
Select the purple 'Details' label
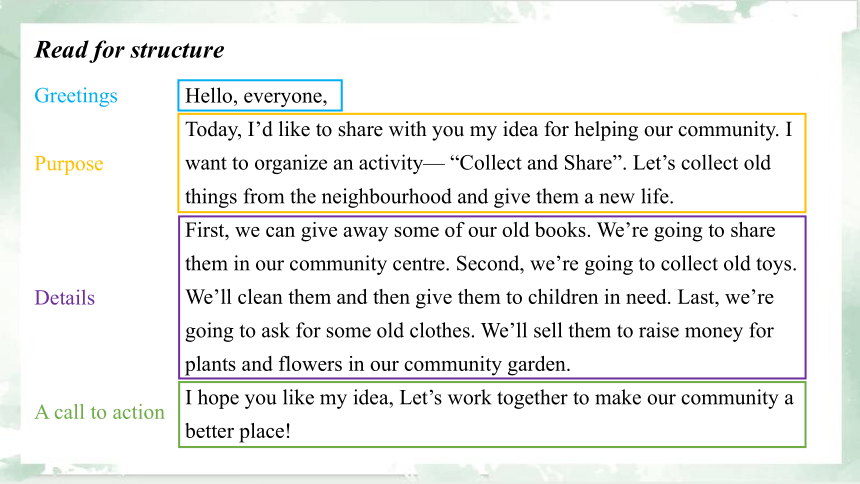pyautogui.click(x=64, y=297)
